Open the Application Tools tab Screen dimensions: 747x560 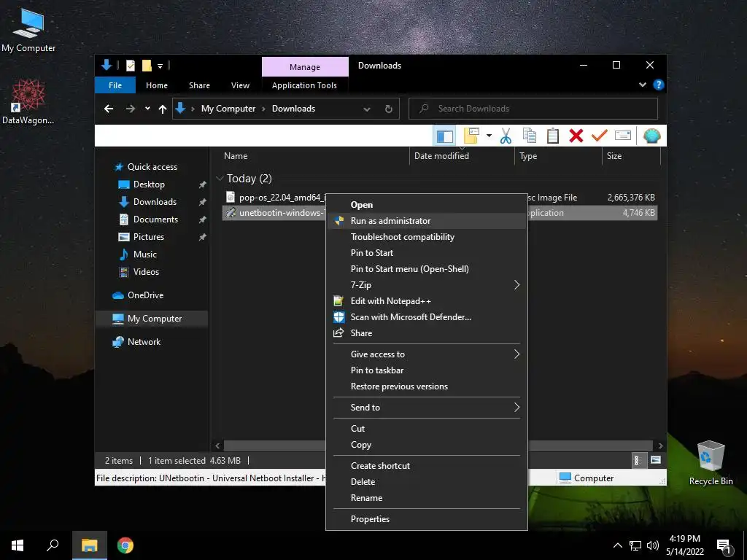[304, 85]
